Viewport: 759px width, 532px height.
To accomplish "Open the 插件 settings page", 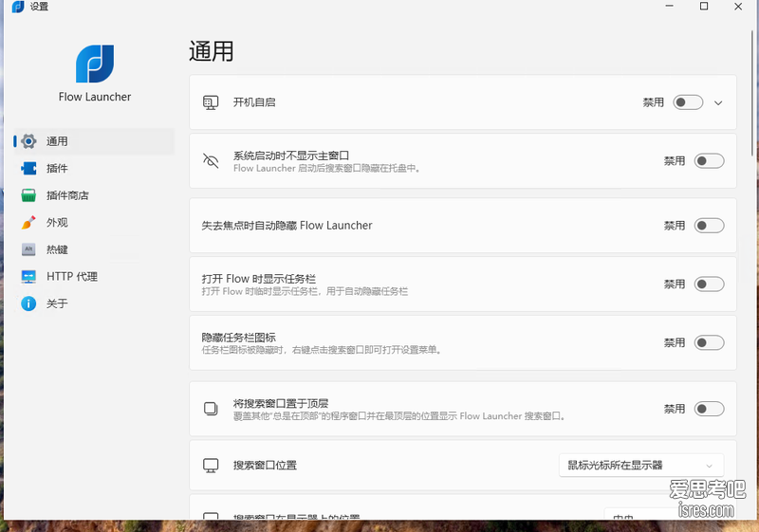I will tap(94, 168).
